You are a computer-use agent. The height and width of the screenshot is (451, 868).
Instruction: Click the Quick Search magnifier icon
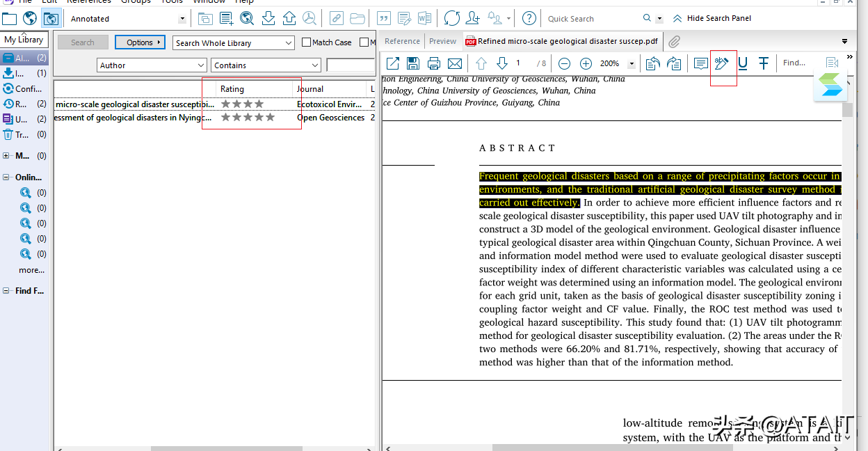647,18
